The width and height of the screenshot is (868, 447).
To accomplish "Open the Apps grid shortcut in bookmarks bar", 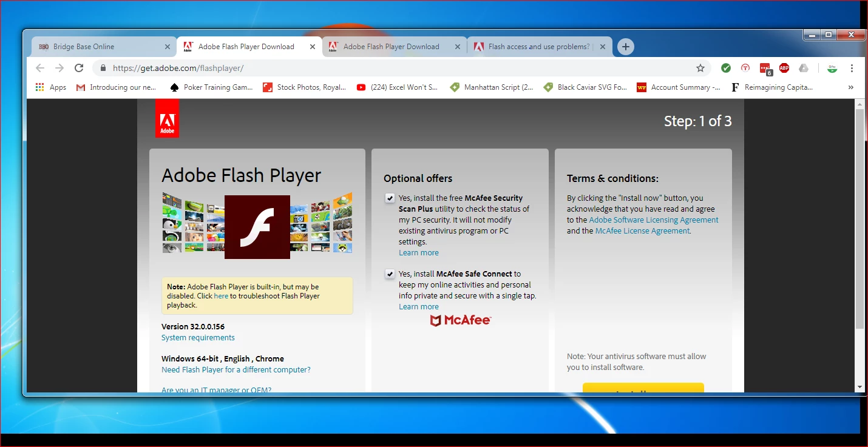I will [51, 87].
